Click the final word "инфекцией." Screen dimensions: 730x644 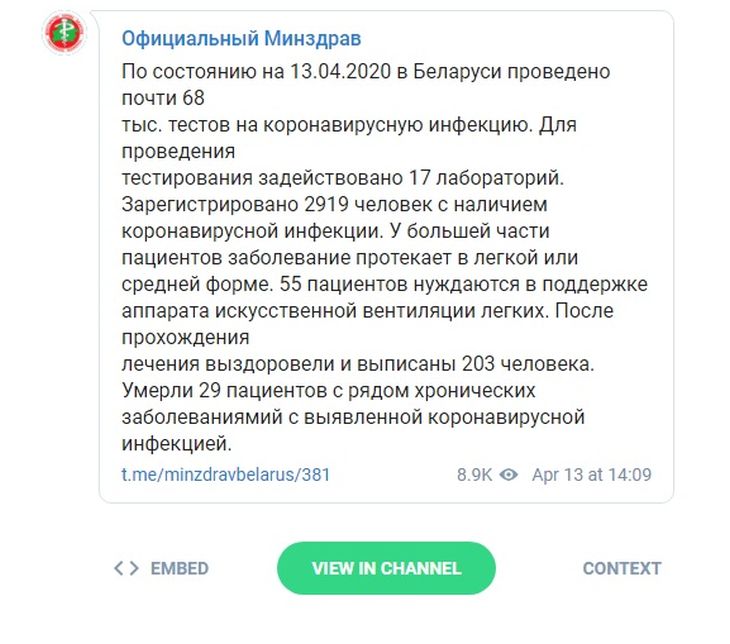tap(176, 440)
